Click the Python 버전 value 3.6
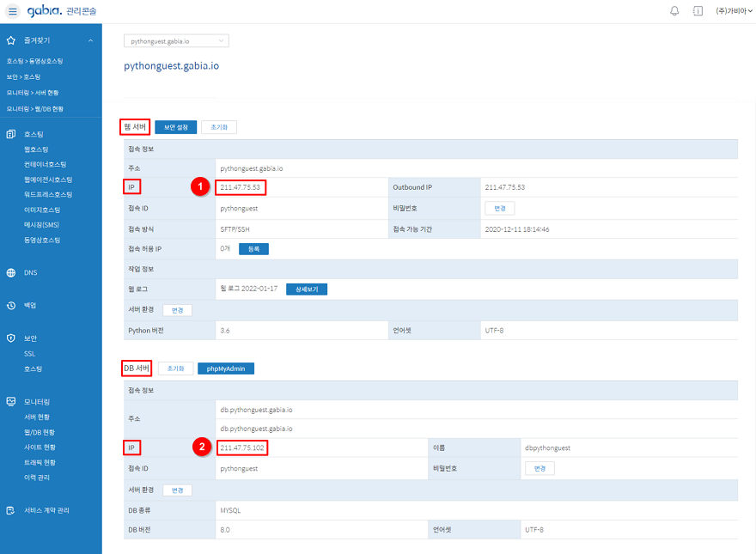 pyautogui.click(x=225, y=331)
